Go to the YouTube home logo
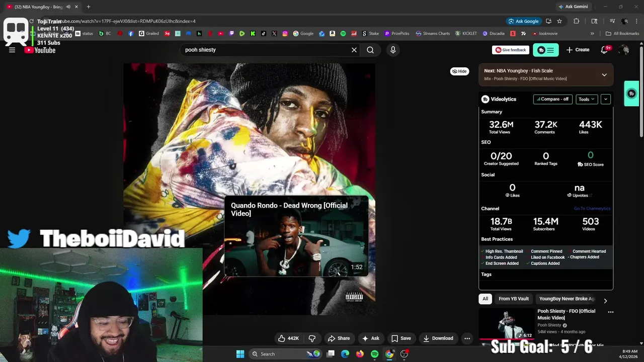The image size is (644, 362). [40, 50]
